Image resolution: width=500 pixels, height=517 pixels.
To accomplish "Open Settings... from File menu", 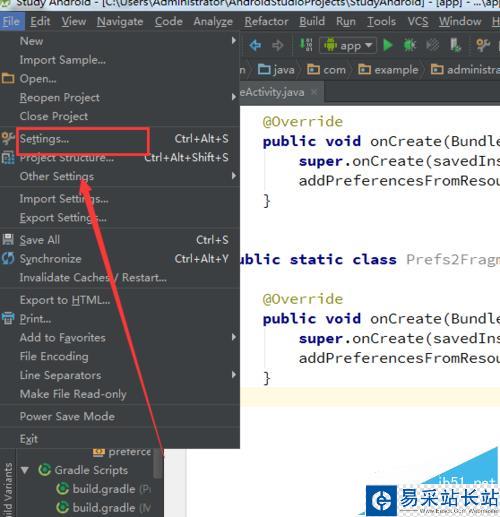I will tap(120, 139).
